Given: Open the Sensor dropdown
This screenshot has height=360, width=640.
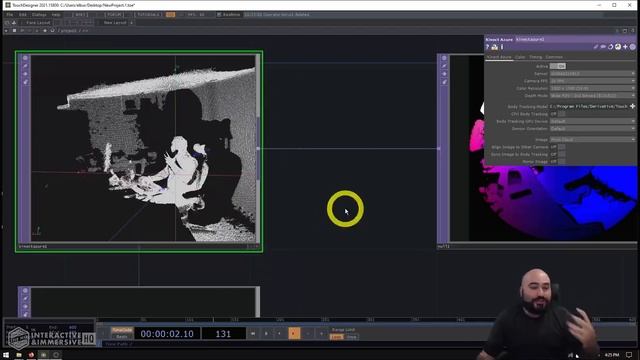Looking at the screenshot, I should pyautogui.click(x=592, y=73).
